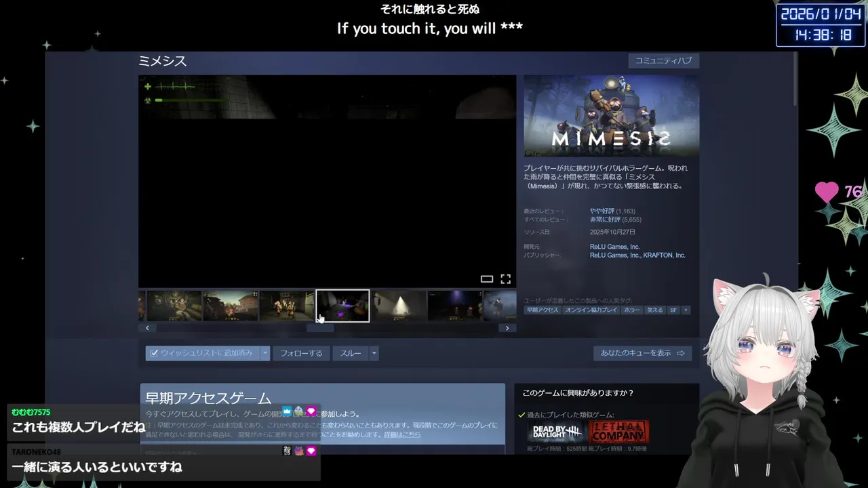
Task: Click chat username TARONEKO48
Action: (36, 451)
